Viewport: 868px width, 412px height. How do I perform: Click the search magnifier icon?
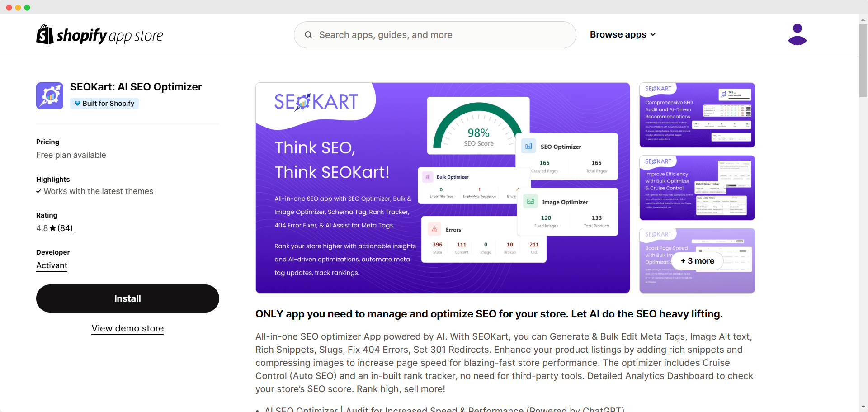[308, 35]
